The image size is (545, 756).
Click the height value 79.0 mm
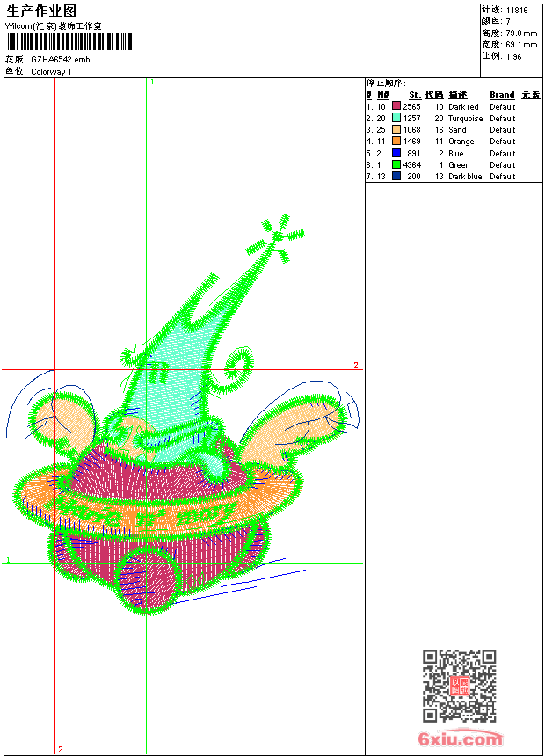[521, 33]
